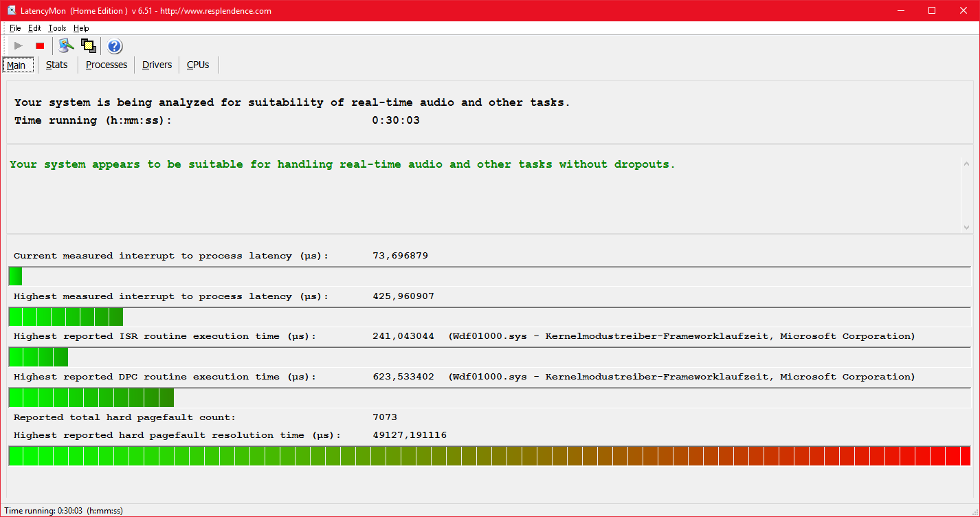Switch to the Stats tab
This screenshot has height=517, width=980.
click(x=57, y=65)
